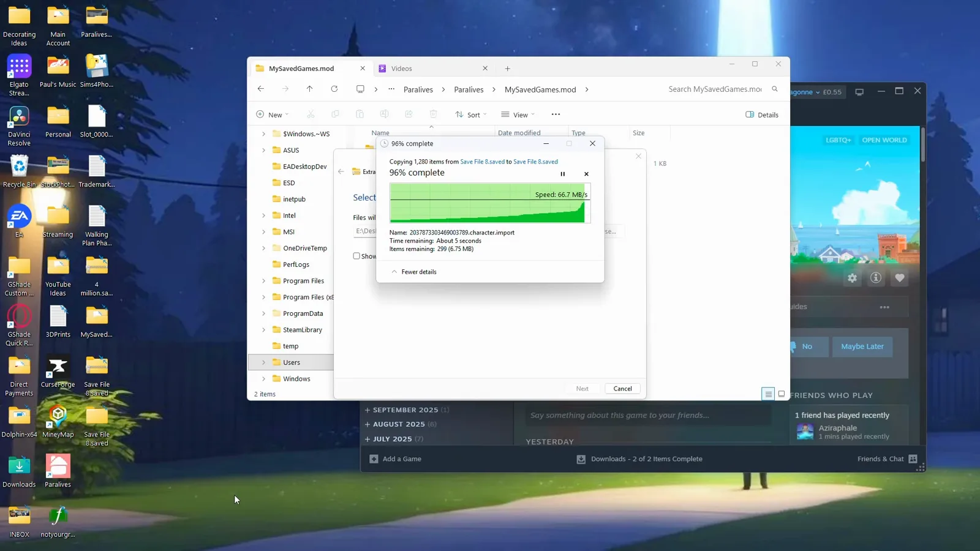Toggle Show extracted files checkbox
This screenshot has height=551, width=980.
pyautogui.click(x=356, y=256)
